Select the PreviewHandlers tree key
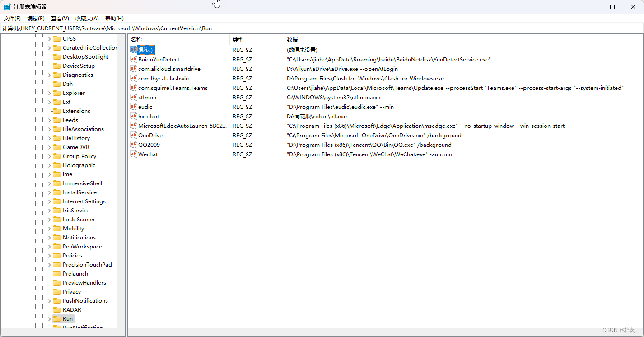This screenshot has width=644, height=337. point(84,283)
